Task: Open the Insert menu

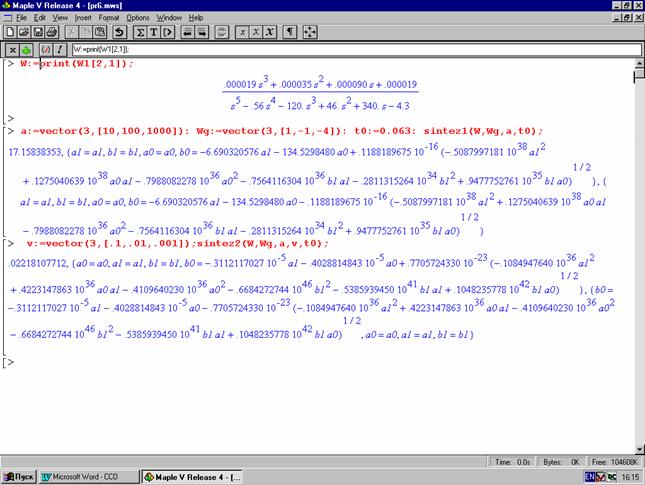Action: pos(82,18)
